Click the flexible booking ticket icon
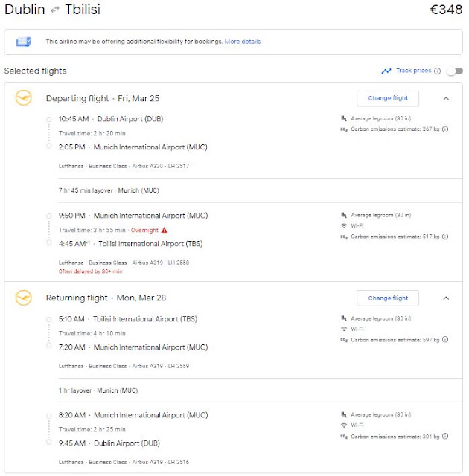 click(23, 42)
